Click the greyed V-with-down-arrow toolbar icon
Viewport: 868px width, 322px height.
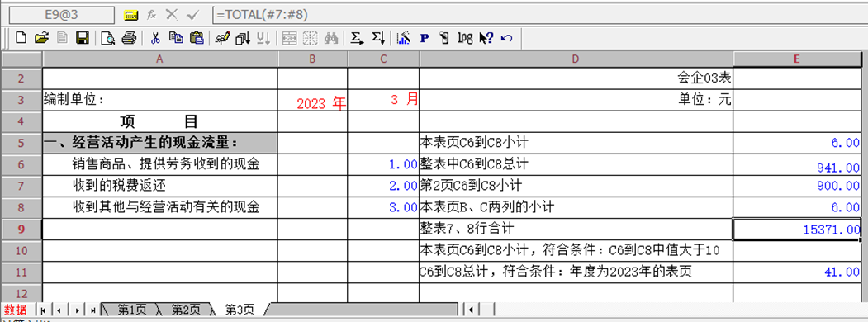click(263, 38)
